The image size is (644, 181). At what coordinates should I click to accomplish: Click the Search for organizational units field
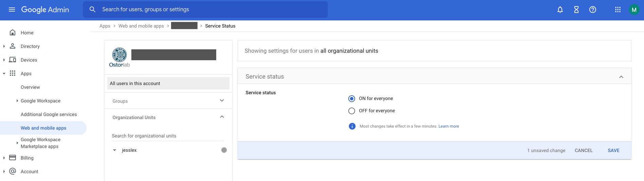tap(168, 136)
